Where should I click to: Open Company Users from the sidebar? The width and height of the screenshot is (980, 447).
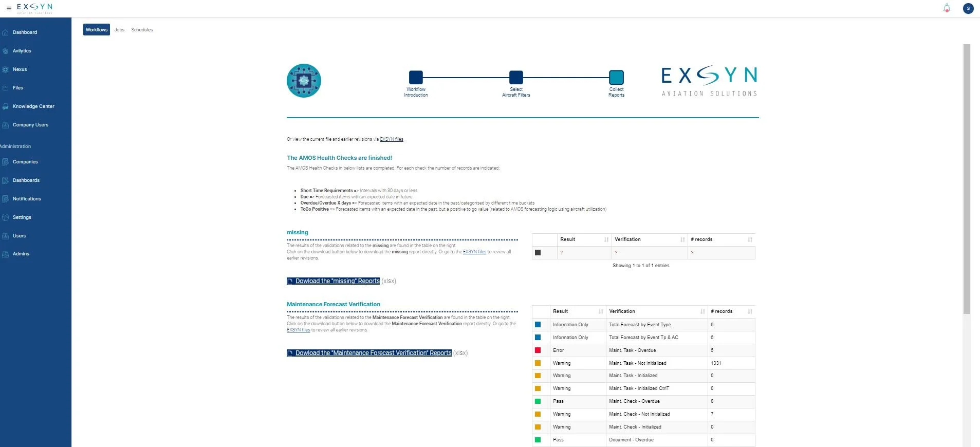[x=30, y=125]
